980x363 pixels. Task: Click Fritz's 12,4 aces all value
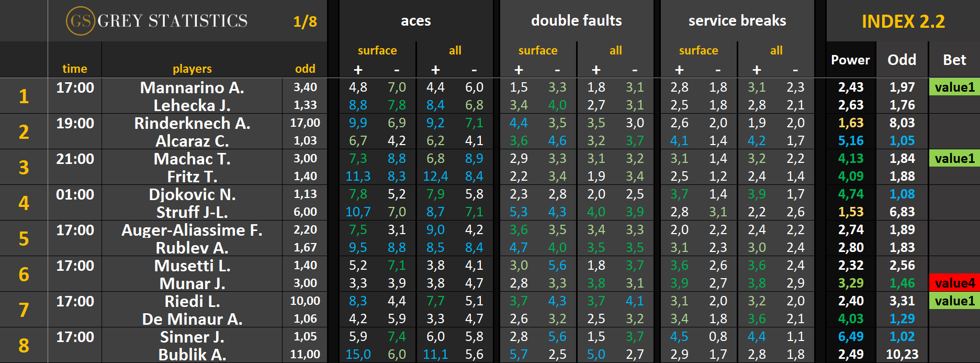(435, 176)
